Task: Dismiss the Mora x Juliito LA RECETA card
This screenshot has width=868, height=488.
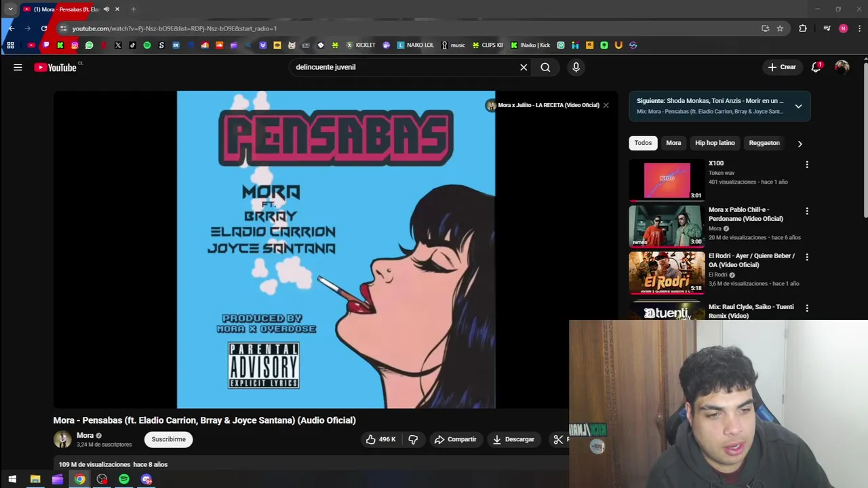Action: (606, 105)
